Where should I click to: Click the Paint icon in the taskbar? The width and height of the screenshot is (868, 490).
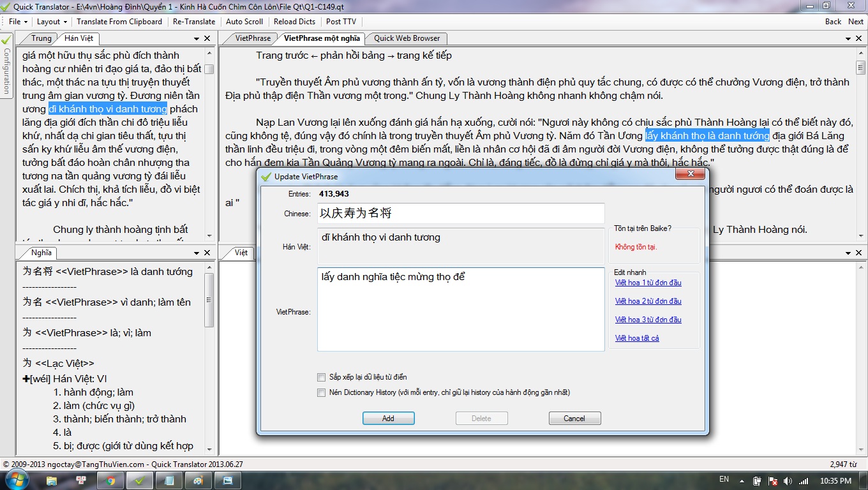click(x=198, y=480)
